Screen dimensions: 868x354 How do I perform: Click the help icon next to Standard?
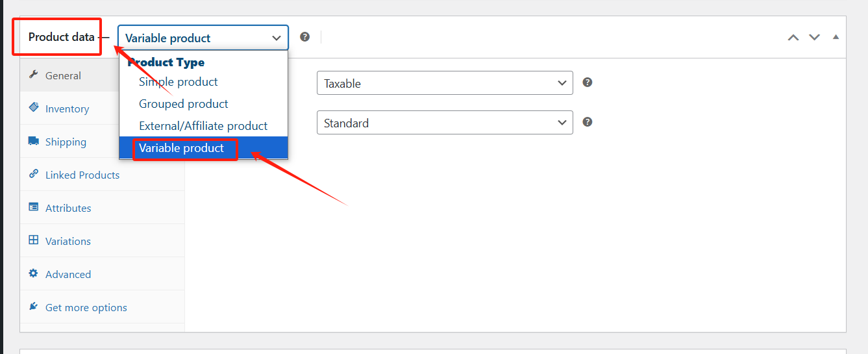point(588,122)
